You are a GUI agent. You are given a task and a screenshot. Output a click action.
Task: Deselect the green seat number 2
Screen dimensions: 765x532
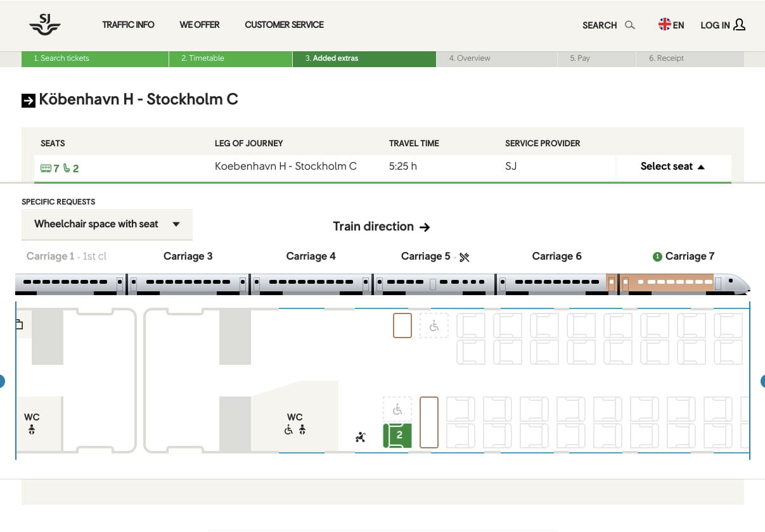pos(397,435)
